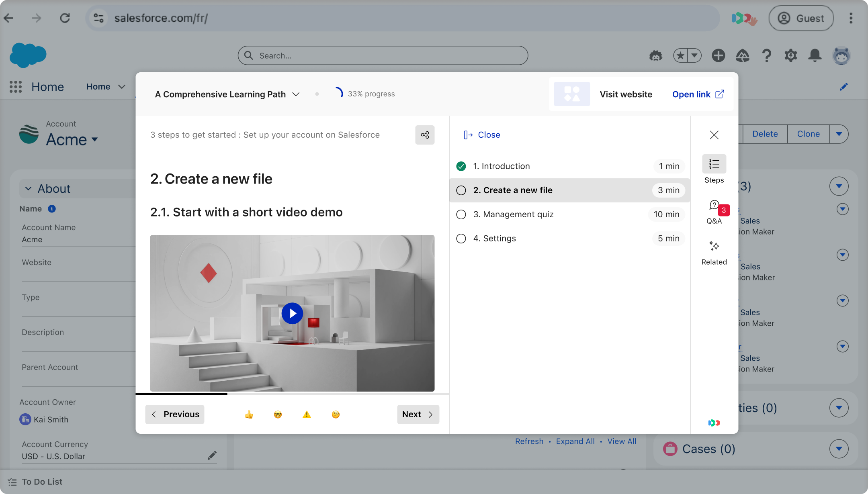Click the 33% progress indicator
Viewport: 868px width, 494px height.
[365, 94]
